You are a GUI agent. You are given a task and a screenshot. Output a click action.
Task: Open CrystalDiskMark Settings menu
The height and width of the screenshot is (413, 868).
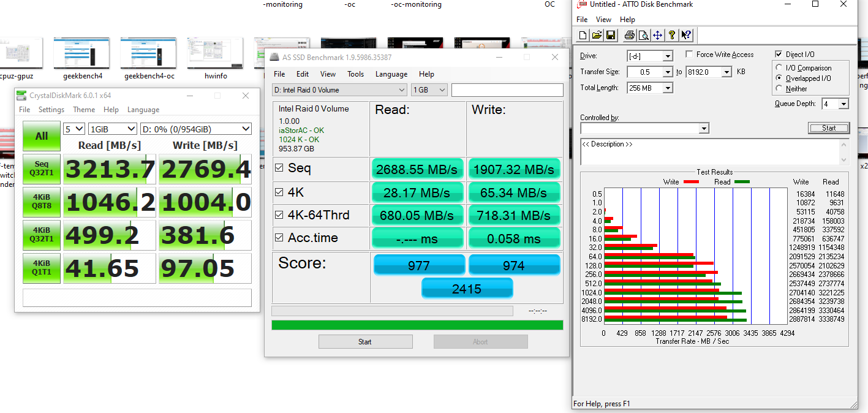pyautogui.click(x=51, y=110)
